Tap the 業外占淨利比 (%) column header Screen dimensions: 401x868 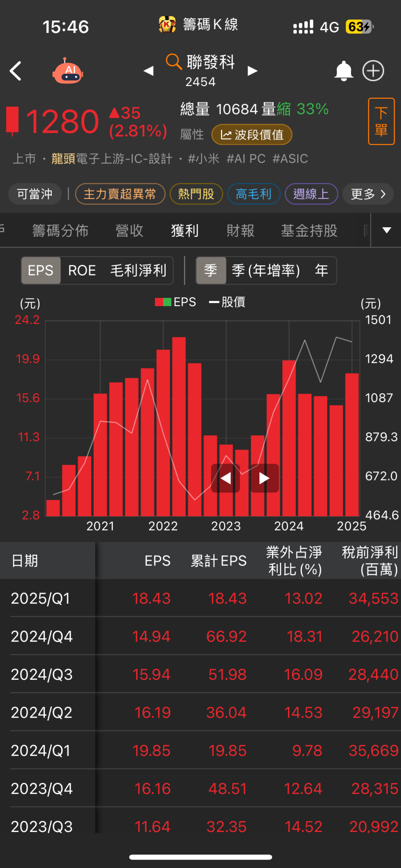coord(294,561)
